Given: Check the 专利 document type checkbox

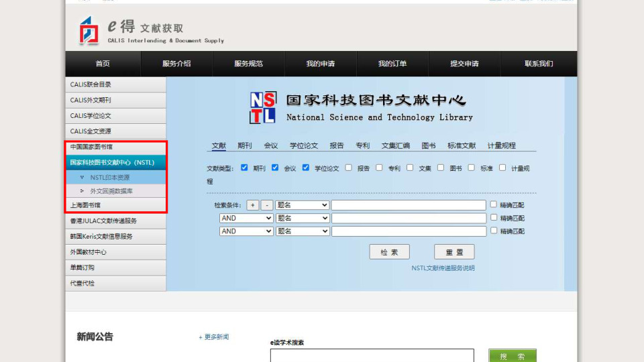Looking at the screenshot, I should (x=379, y=168).
